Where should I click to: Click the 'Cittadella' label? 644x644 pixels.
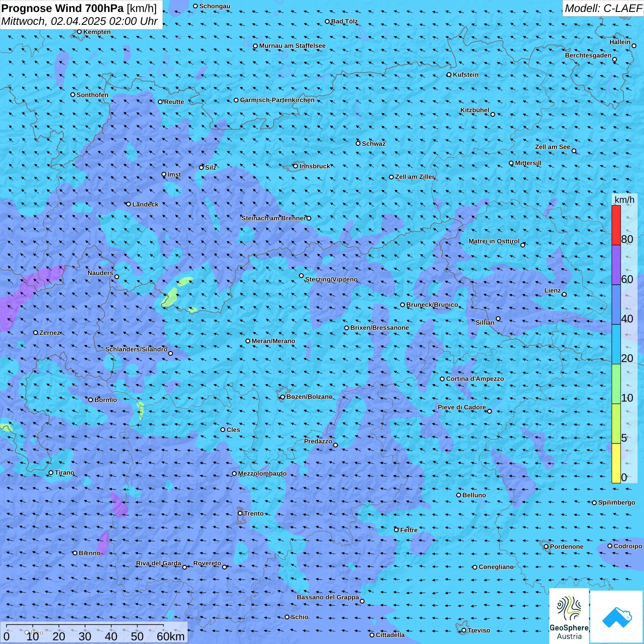pos(390,635)
